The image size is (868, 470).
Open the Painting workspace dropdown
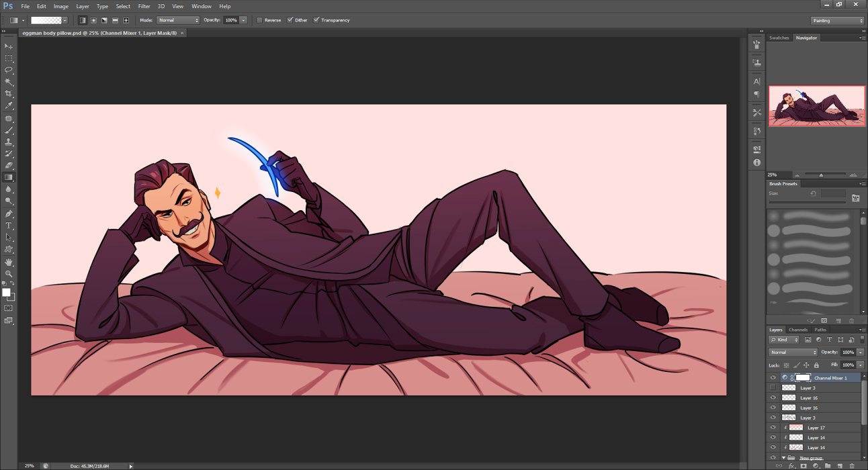point(838,20)
